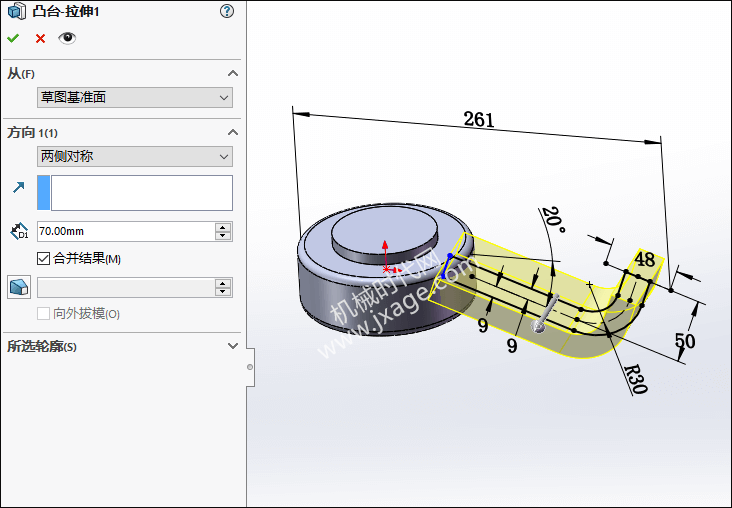Toggle the draft on/off icon
This screenshot has width=732, height=508.
(19, 287)
